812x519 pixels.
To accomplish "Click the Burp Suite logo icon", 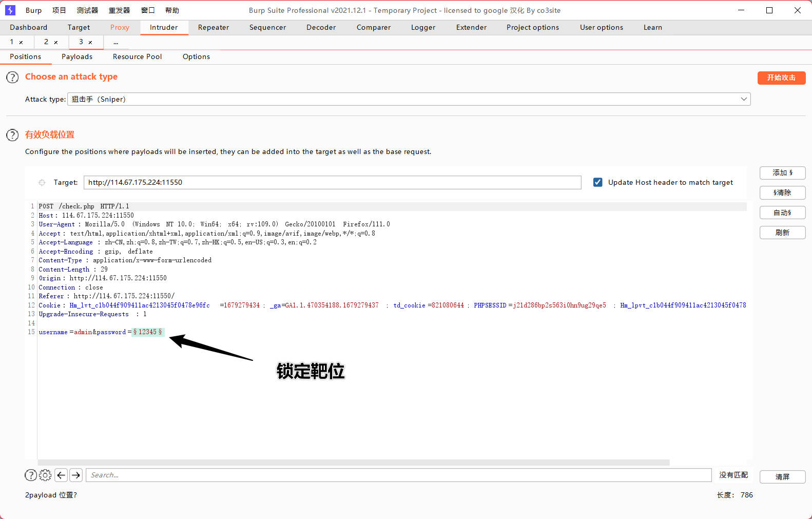I will coord(10,10).
